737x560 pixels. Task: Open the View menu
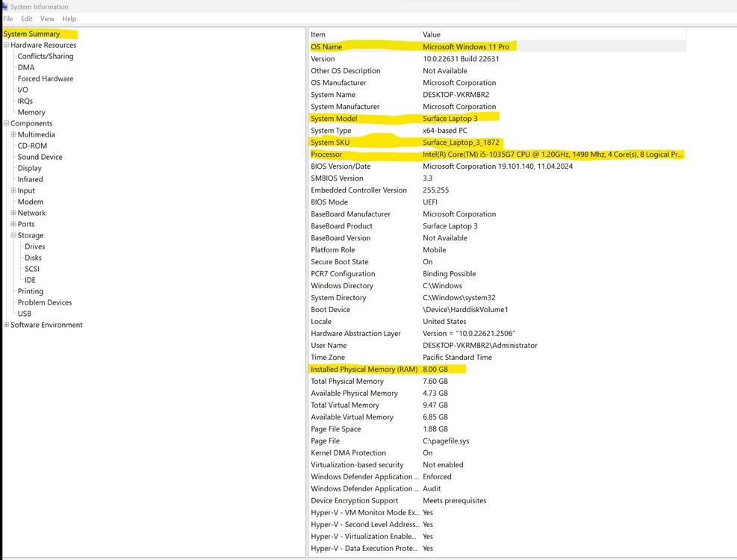[x=47, y=19]
